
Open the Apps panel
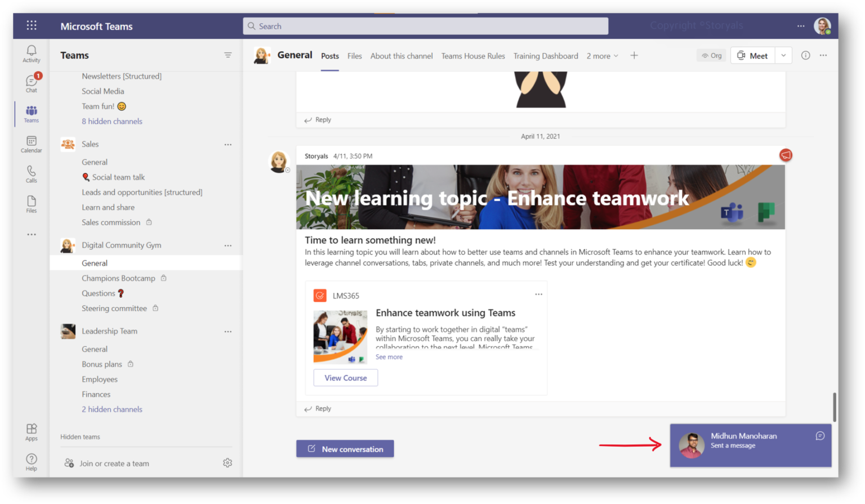click(31, 431)
